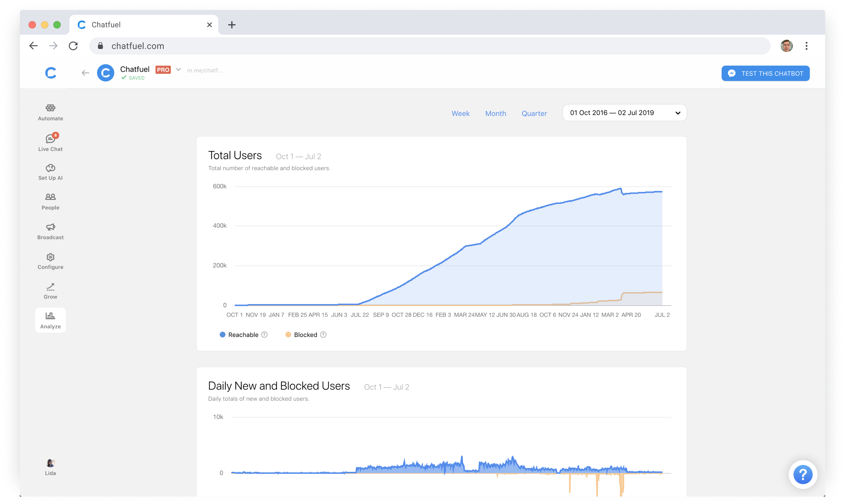Switch to the Quarter range

[534, 113]
